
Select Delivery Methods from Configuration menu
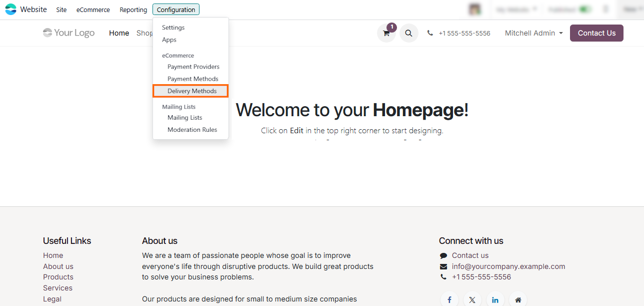pos(192,91)
